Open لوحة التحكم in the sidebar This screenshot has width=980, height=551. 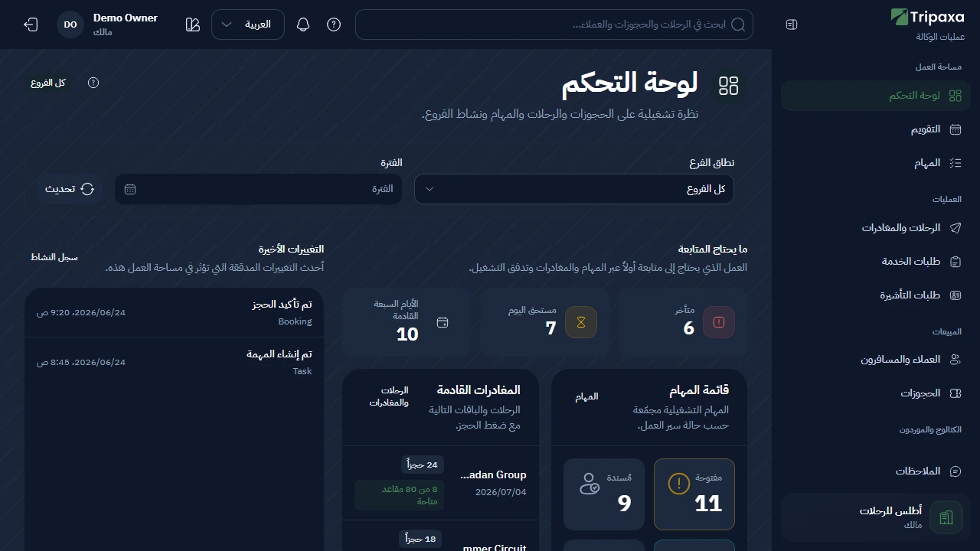[x=876, y=96]
